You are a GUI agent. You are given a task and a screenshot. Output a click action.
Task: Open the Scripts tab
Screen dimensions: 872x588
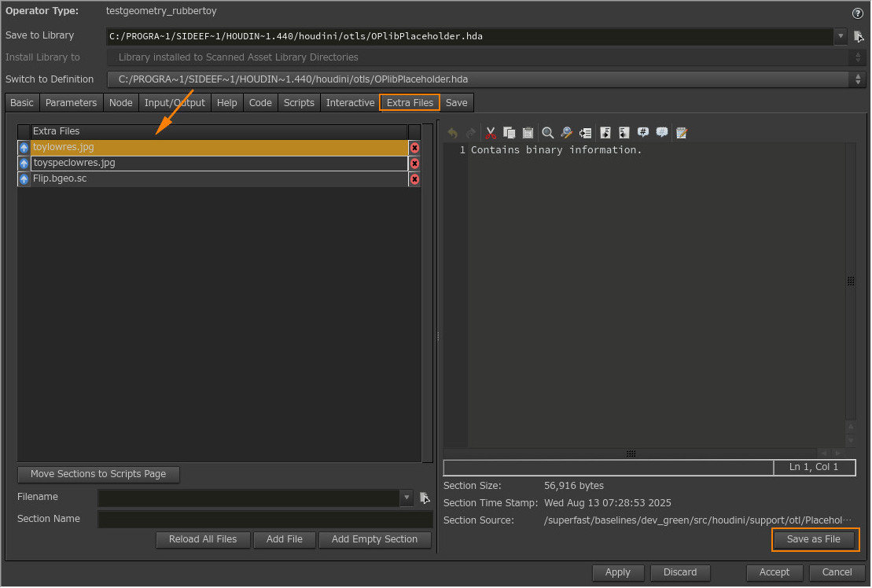[299, 103]
